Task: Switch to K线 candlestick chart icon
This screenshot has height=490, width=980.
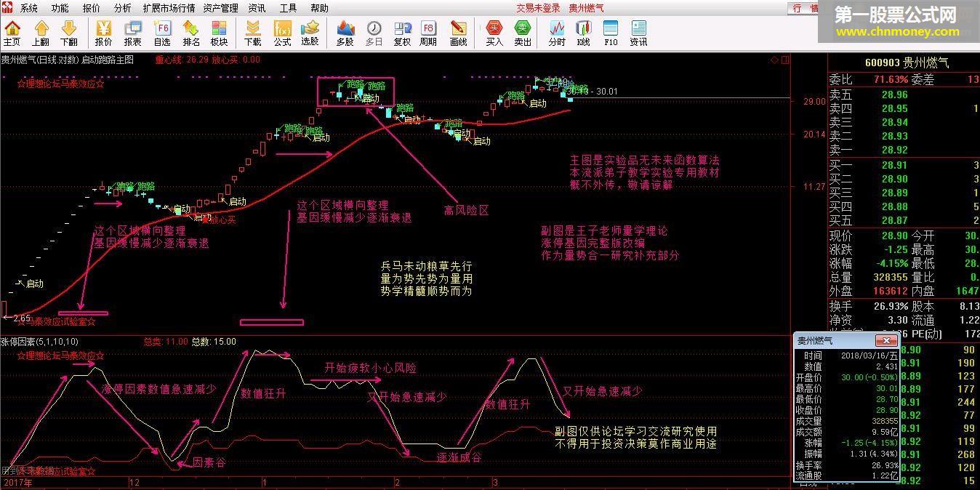Action: pyautogui.click(x=583, y=33)
